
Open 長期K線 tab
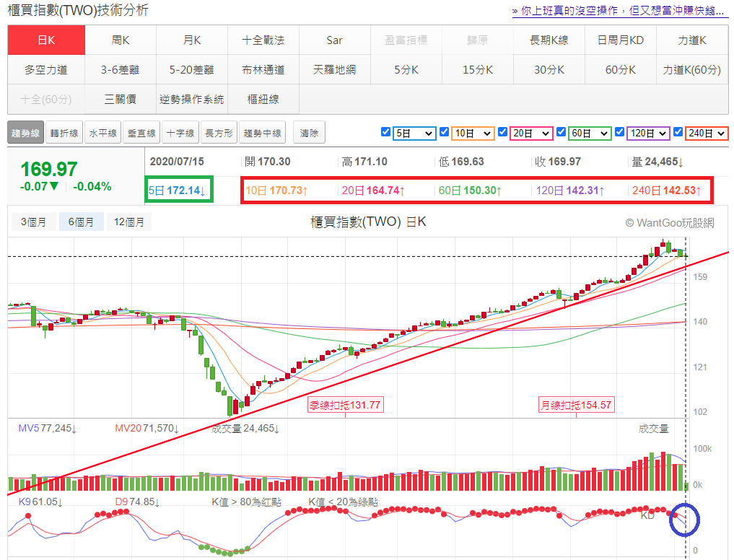[549, 40]
